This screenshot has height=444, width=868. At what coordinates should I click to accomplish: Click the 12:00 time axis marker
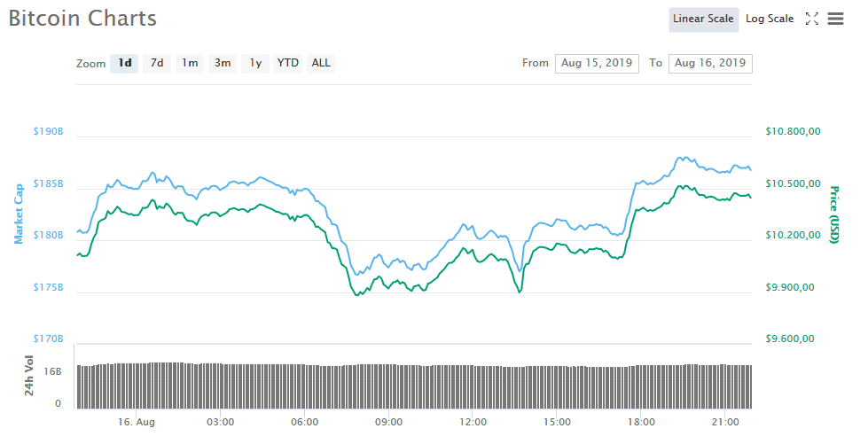(x=473, y=422)
